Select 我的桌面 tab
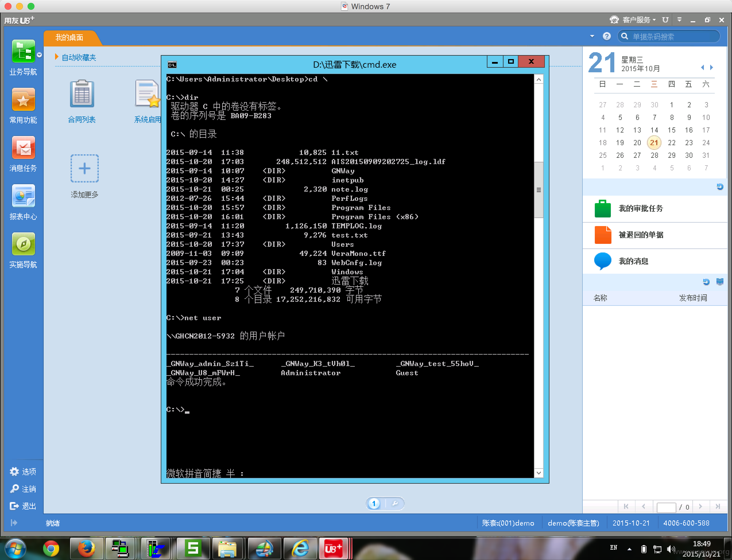 point(69,37)
